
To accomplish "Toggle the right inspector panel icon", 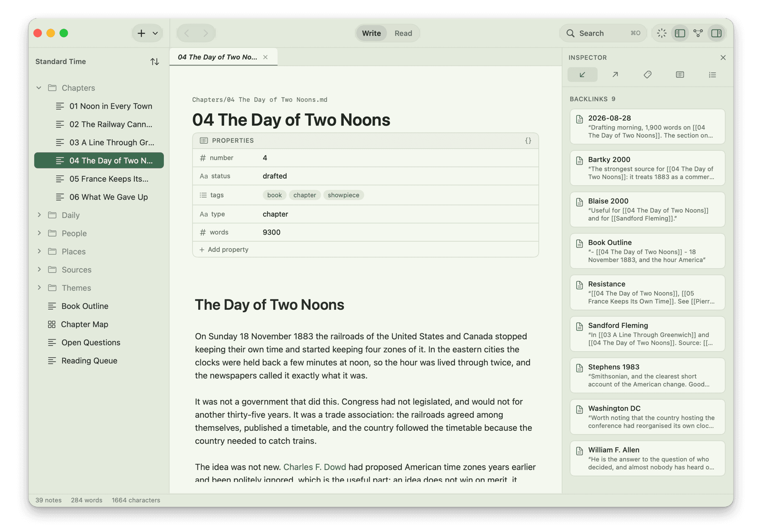I will point(716,33).
